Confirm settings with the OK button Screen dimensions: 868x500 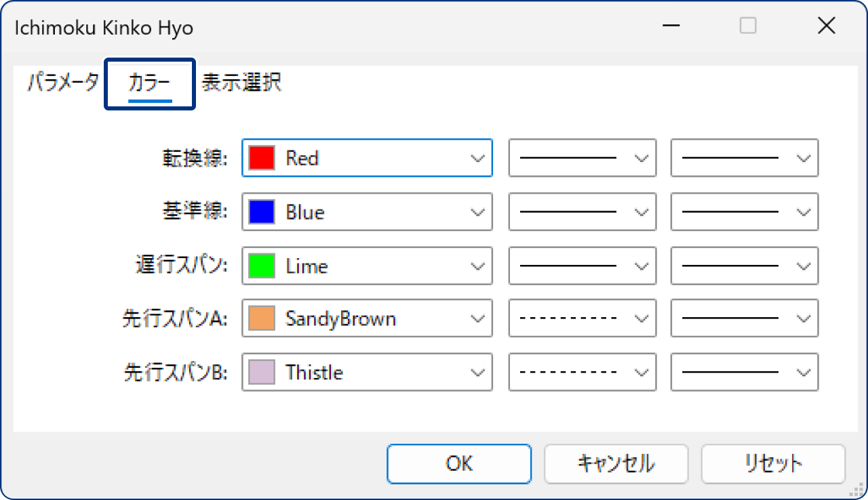click(x=459, y=463)
